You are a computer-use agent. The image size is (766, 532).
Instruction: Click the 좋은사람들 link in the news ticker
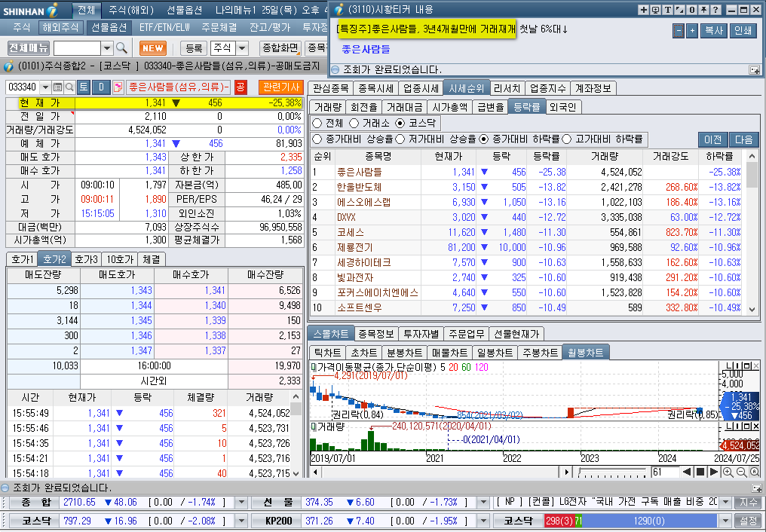pyautogui.click(x=366, y=49)
